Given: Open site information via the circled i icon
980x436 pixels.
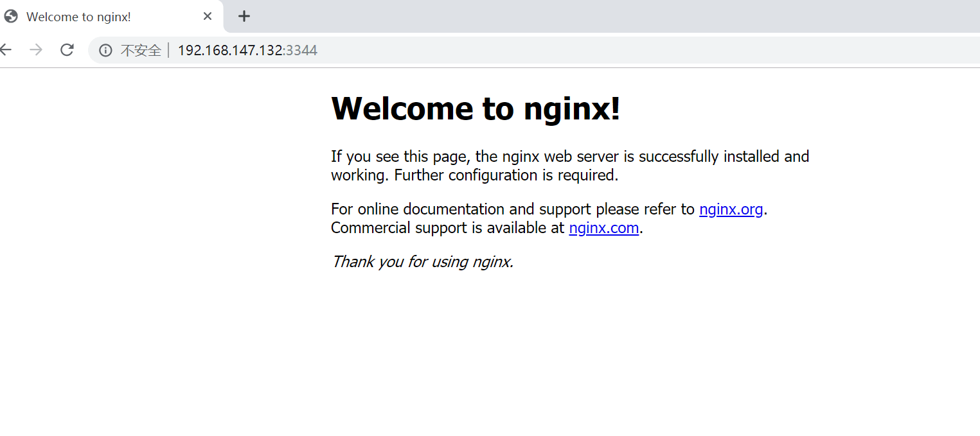Looking at the screenshot, I should click(x=106, y=50).
